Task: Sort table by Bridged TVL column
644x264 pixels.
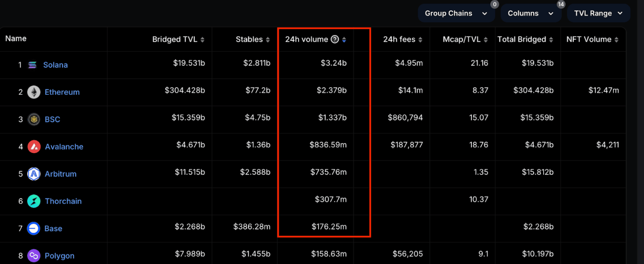Action: coord(178,40)
